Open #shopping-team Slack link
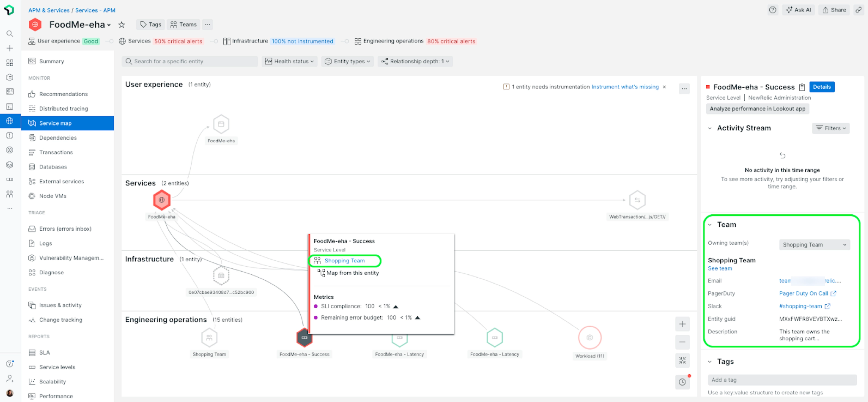Viewport: 868px width, 402px height. 804,306
